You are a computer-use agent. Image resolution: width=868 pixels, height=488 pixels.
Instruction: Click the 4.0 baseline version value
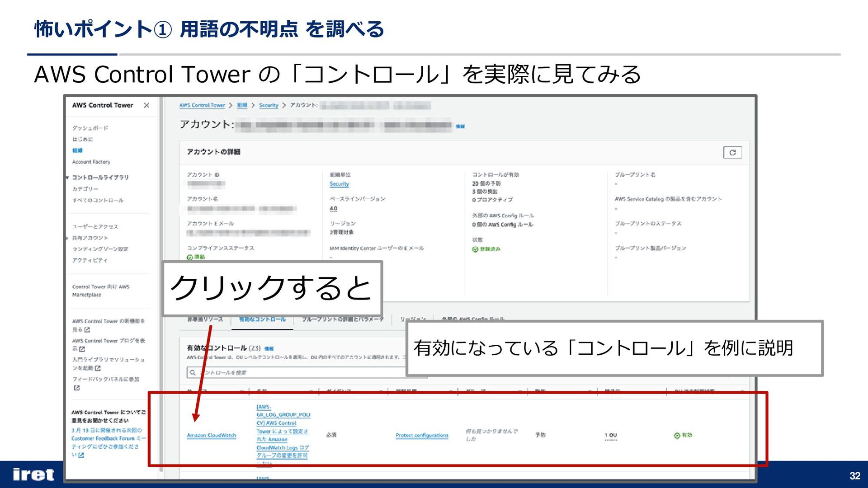pos(333,209)
